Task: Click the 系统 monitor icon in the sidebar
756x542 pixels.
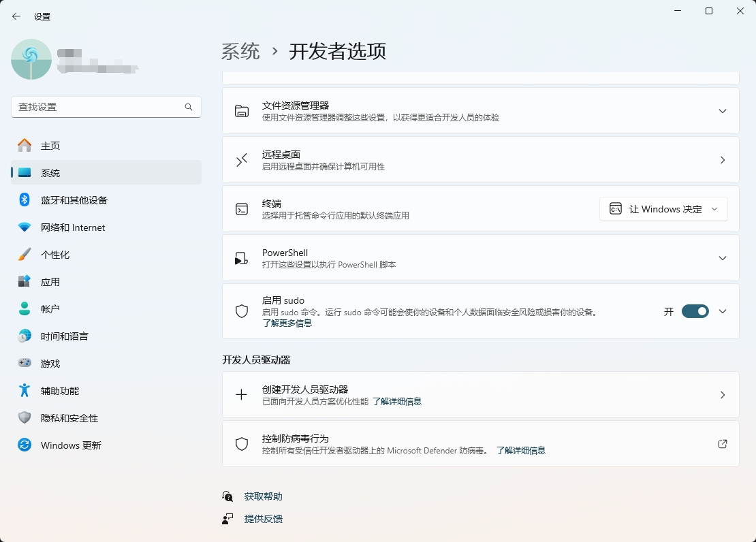Action: (25, 173)
